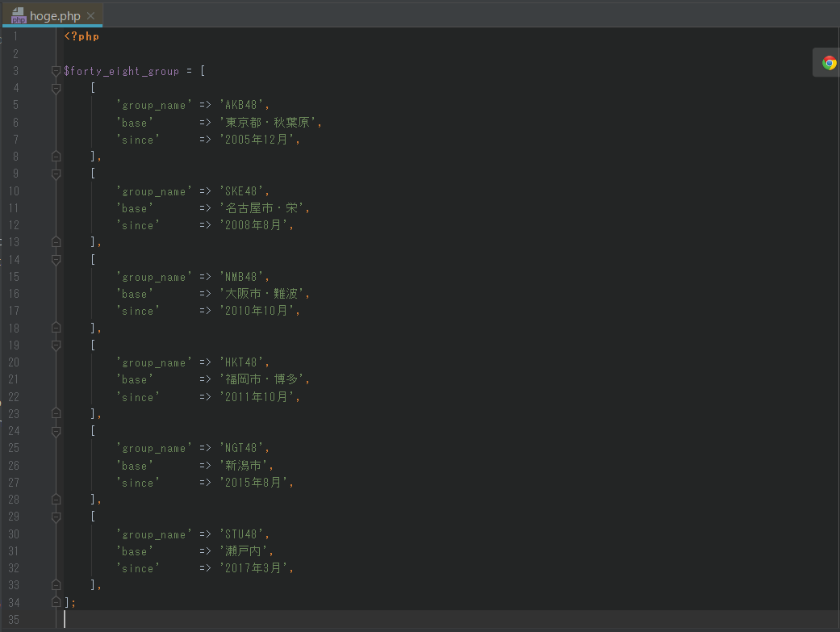840x632 pixels.
Task: Click the 'NGT48' string value
Action: point(242,448)
